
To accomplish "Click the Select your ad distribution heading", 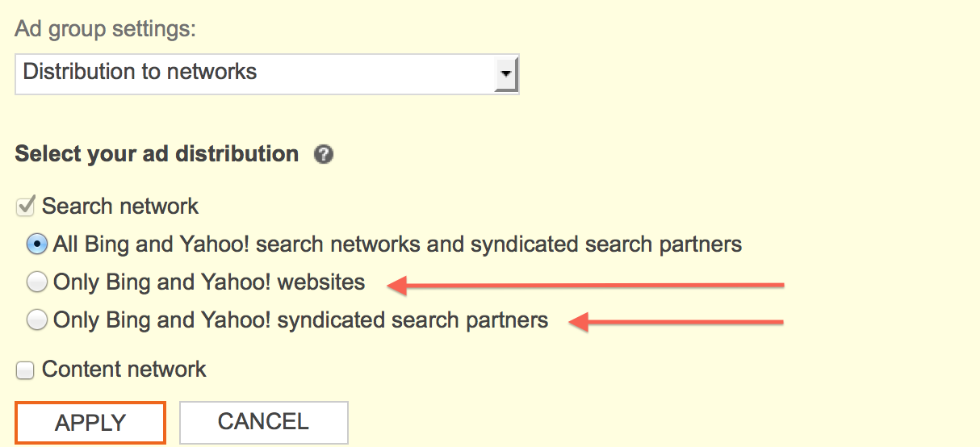I will 157,154.
